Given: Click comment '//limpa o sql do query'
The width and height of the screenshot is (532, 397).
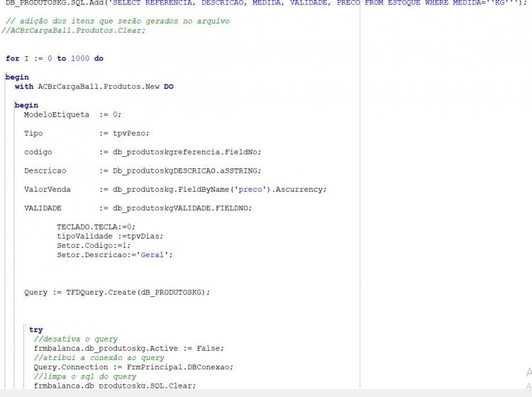Looking at the screenshot, I should pos(85,376).
